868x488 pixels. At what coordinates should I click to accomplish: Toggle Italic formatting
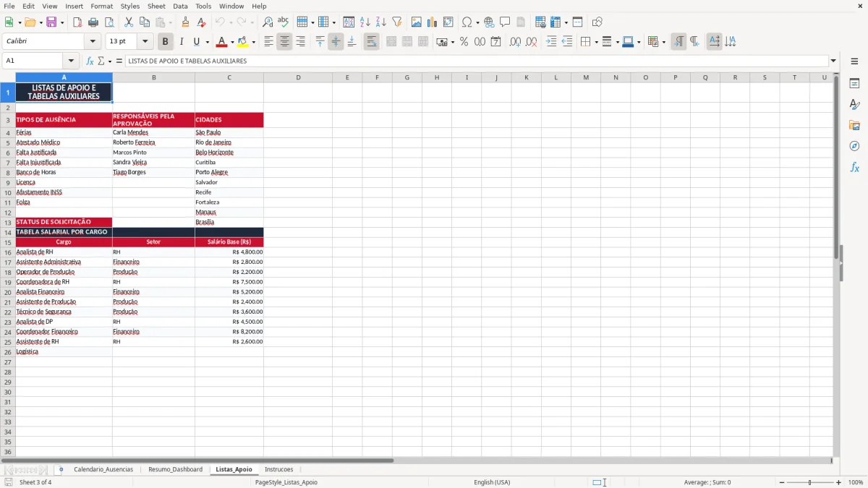[x=182, y=42]
